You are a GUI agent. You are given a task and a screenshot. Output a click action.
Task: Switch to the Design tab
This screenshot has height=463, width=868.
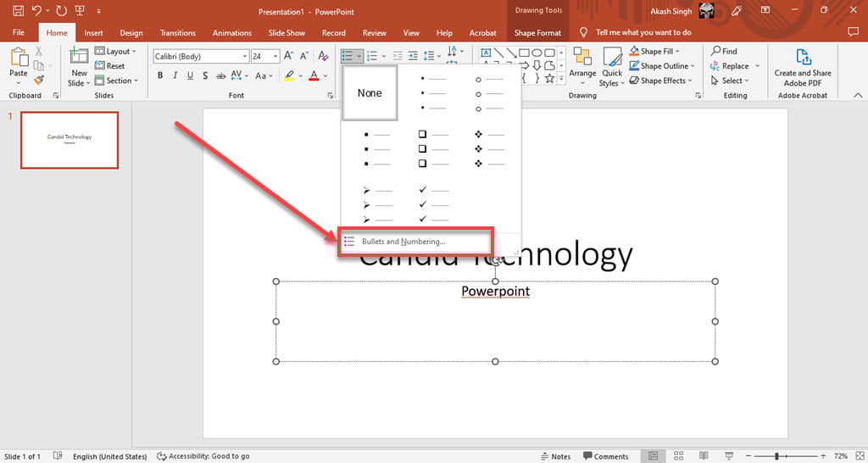point(131,33)
